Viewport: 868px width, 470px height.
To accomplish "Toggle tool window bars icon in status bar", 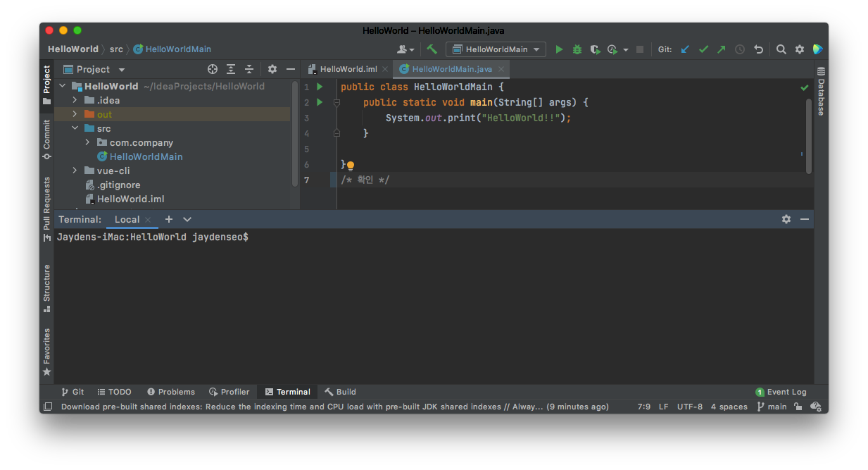I will pyautogui.click(x=48, y=407).
